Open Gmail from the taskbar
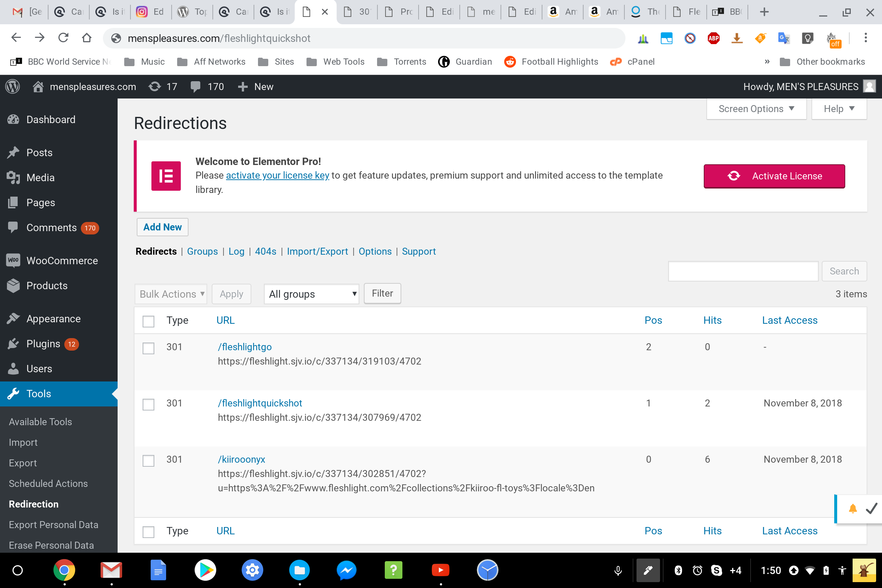Screen dimensions: 882x588 (111, 570)
